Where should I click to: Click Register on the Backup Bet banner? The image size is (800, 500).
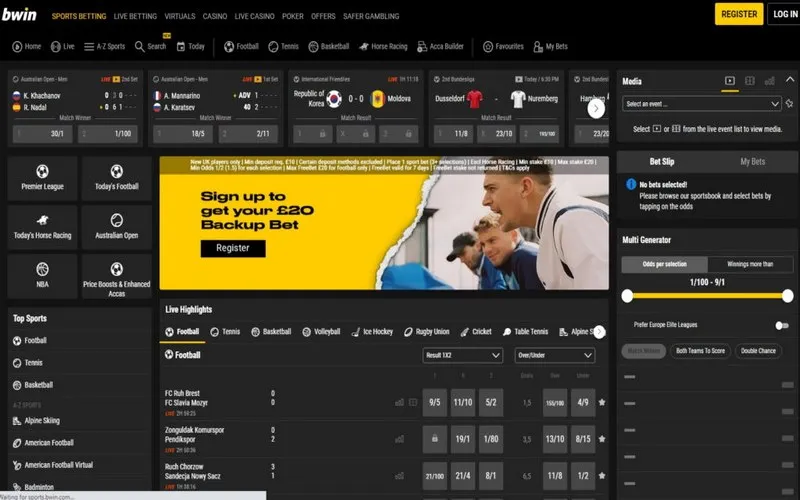coord(233,248)
